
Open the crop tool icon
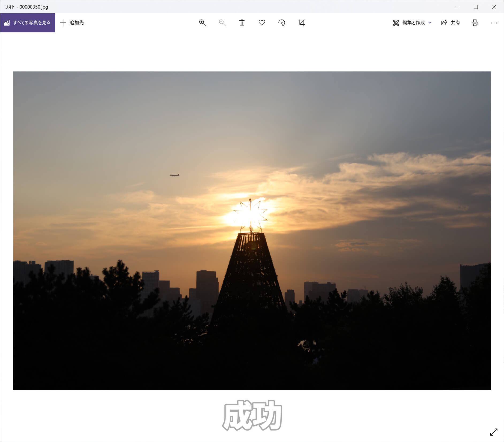[301, 23]
